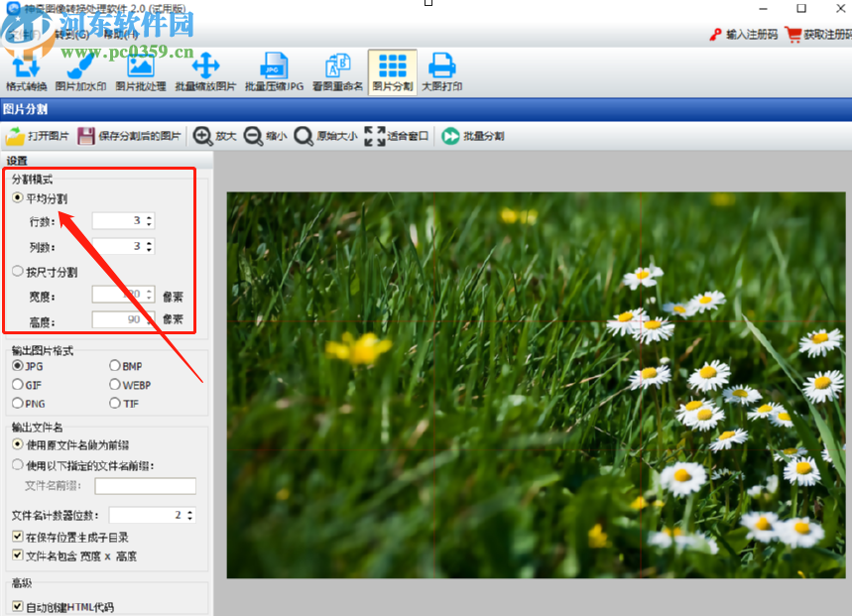The height and width of the screenshot is (616, 852).
Task: Choose BMP output format
Action: point(115,366)
